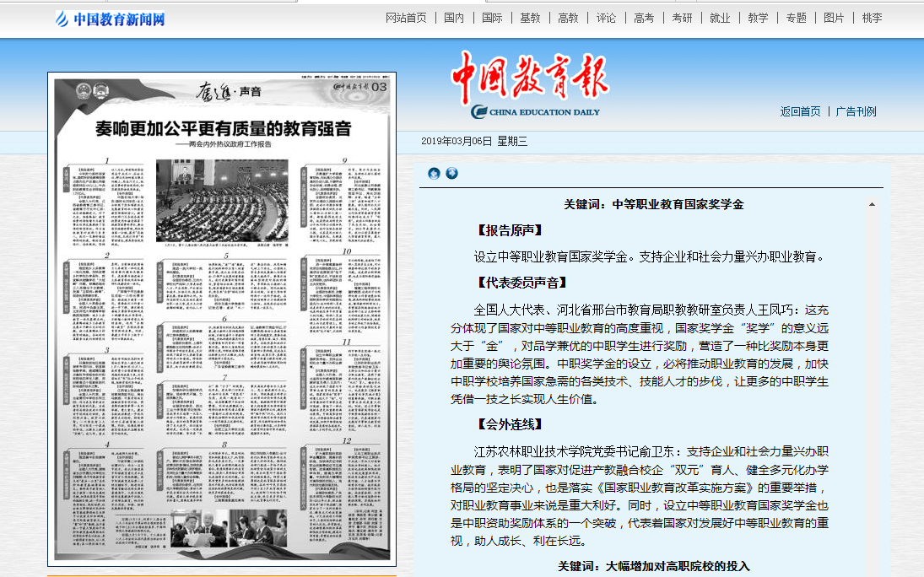Open the 考研 section

pyautogui.click(x=682, y=18)
